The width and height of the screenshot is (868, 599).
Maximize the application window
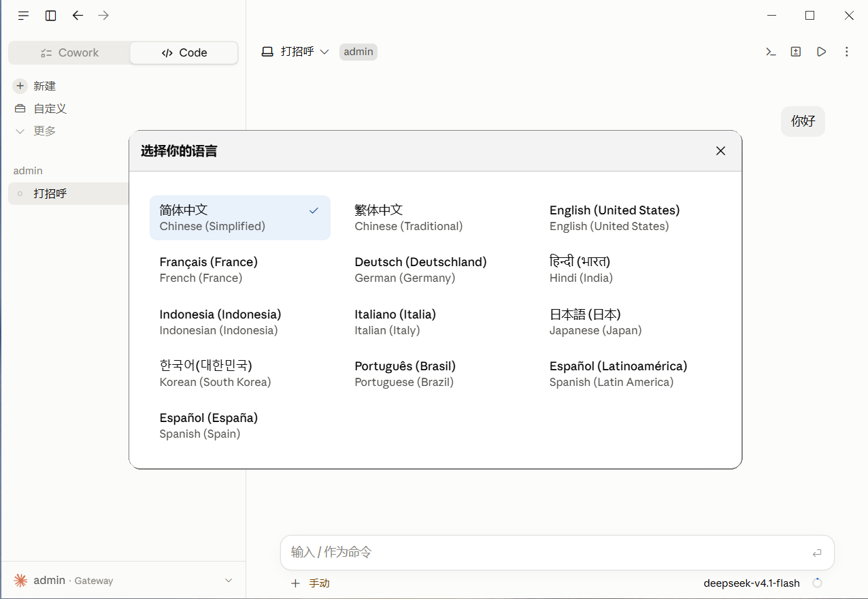tap(809, 16)
